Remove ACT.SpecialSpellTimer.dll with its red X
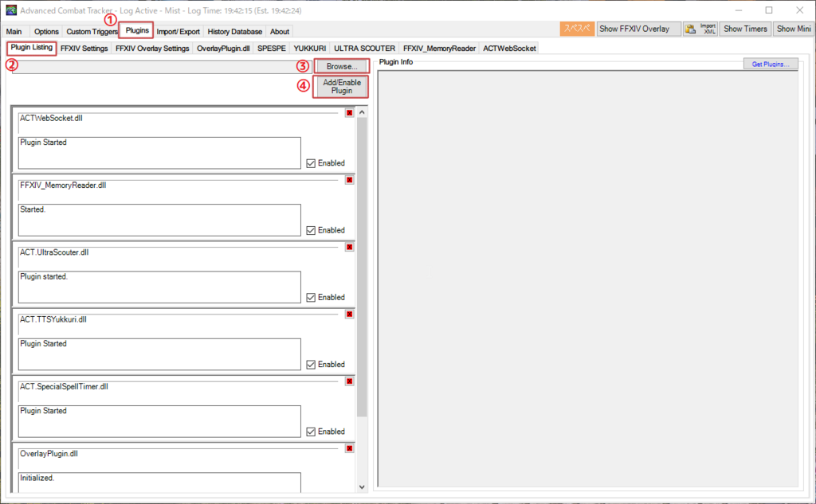The width and height of the screenshot is (816, 504). click(x=349, y=381)
